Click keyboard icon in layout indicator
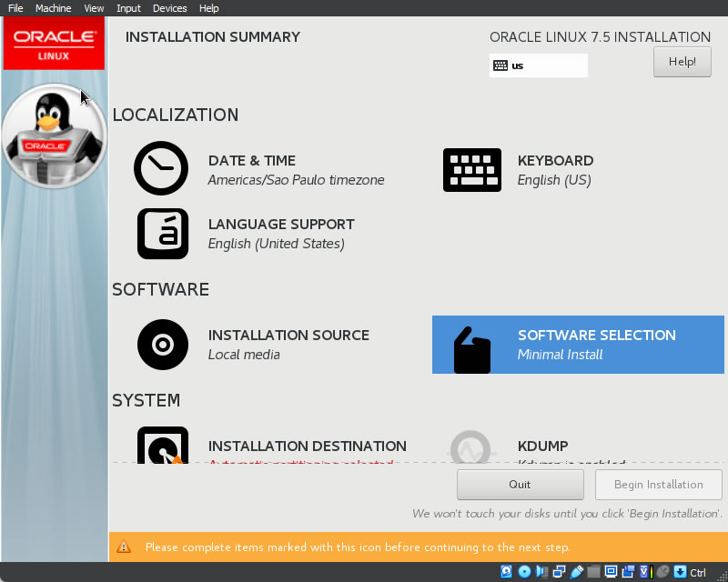 [500, 65]
